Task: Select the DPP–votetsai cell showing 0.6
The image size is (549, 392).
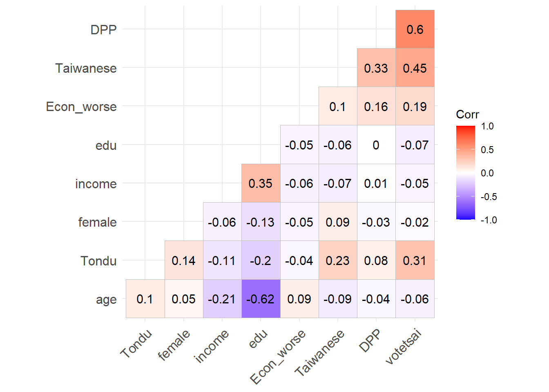Action: pyautogui.click(x=415, y=29)
